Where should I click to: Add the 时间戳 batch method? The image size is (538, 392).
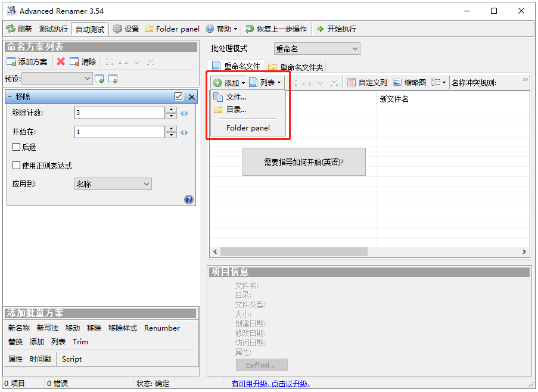coord(40,359)
